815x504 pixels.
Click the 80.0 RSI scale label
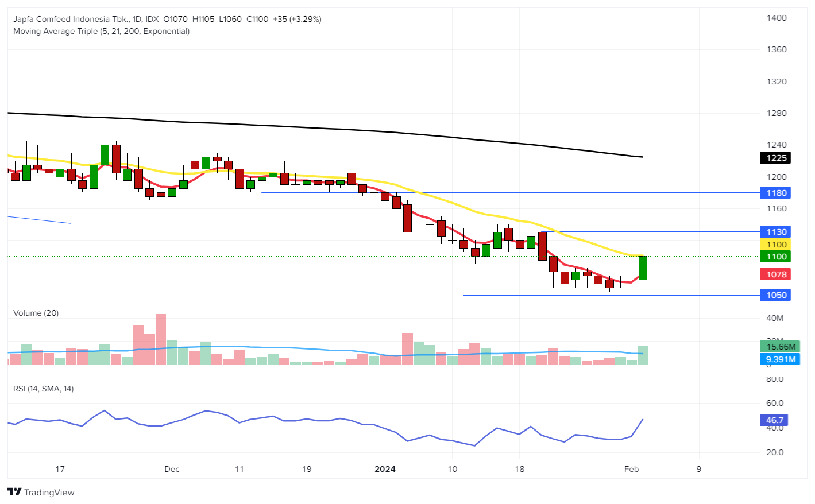click(775, 379)
